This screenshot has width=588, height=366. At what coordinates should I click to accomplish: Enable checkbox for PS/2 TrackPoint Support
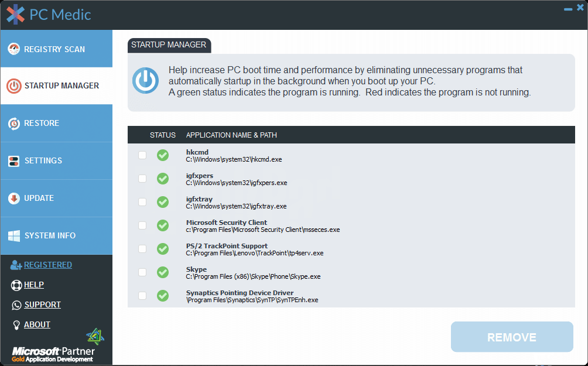tap(142, 249)
